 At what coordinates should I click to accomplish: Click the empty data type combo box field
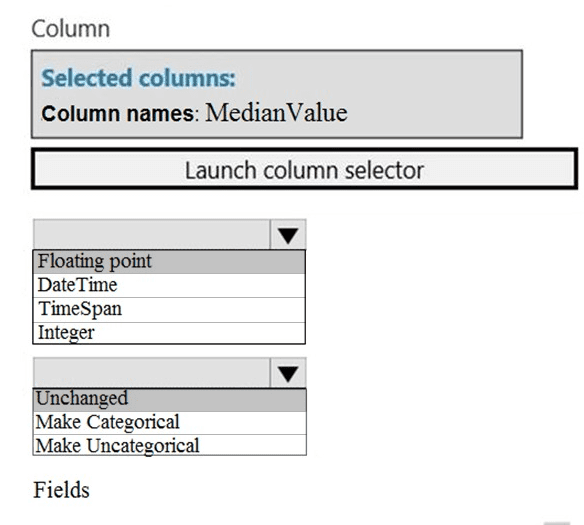[152, 235]
